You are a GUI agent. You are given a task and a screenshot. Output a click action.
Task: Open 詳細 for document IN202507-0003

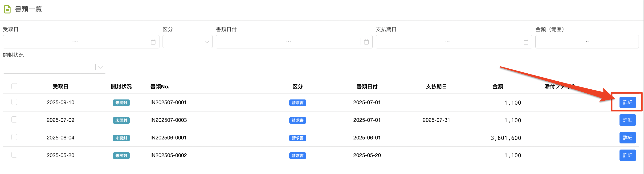[628, 120]
